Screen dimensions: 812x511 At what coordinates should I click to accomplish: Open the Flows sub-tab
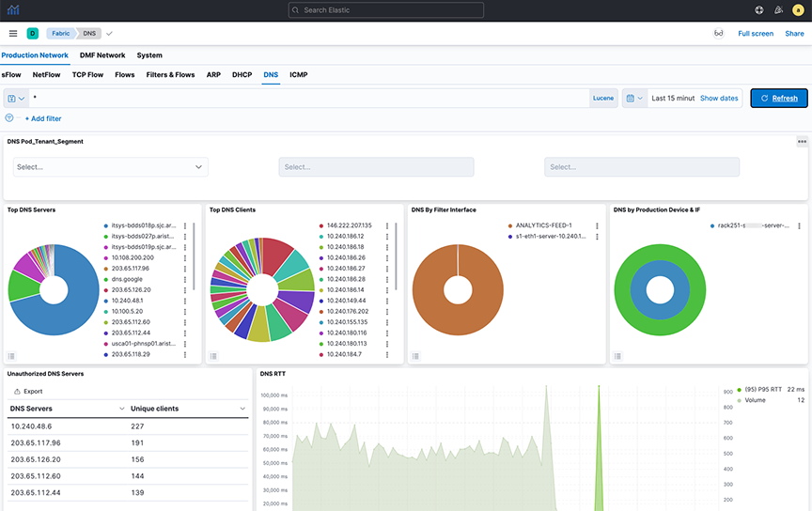click(125, 75)
